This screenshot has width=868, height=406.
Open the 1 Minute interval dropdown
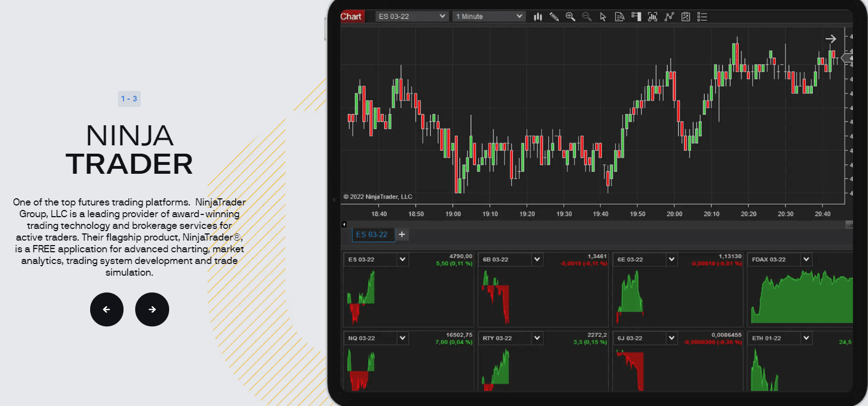click(489, 16)
